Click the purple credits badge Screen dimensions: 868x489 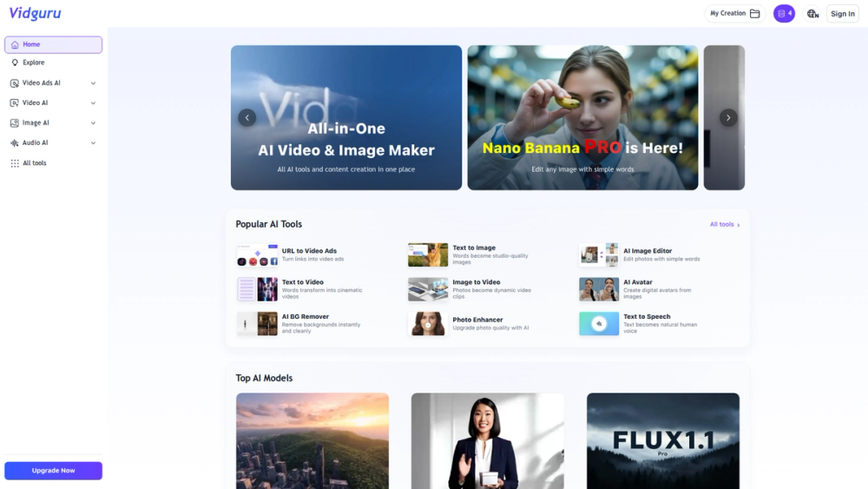[784, 13]
